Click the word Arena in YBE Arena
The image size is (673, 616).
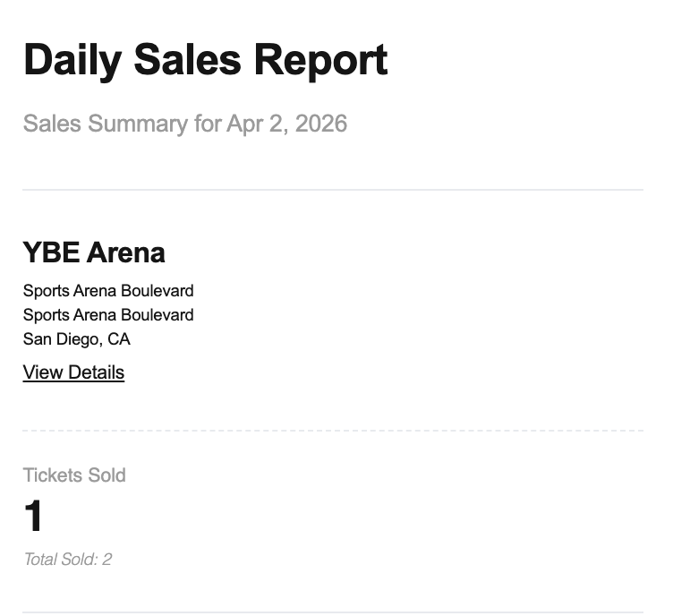pos(125,252)
